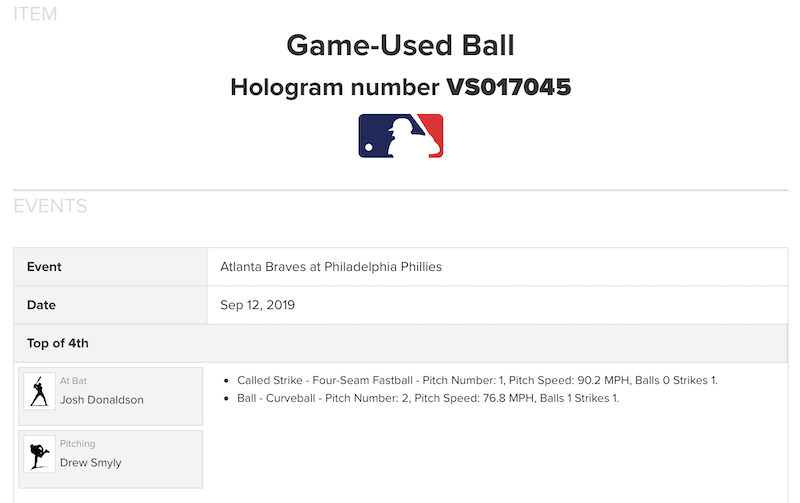Select the Sep 12, 2019 date value
Screen dimensions: 800x503
point(258,305)
